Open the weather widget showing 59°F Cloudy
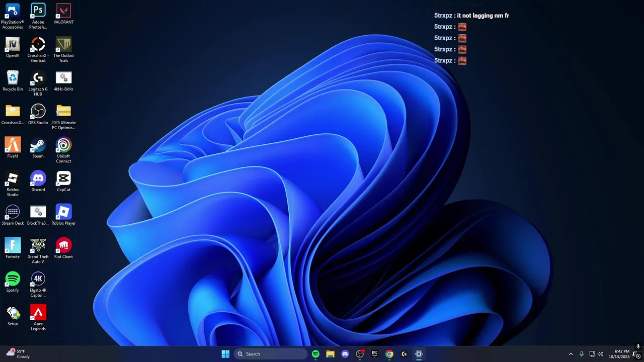Screen dimensions: 644x362 [18, 354]
